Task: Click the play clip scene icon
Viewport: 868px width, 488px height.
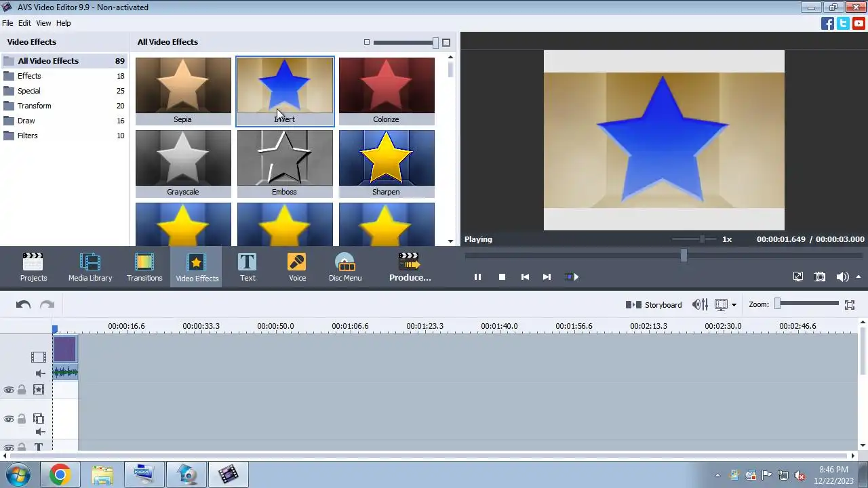Action: pyautogui.click(x=572, y=277)
